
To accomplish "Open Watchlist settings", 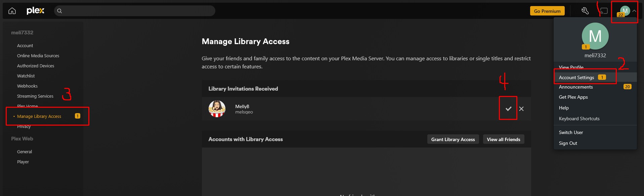I will coord(26,76).
